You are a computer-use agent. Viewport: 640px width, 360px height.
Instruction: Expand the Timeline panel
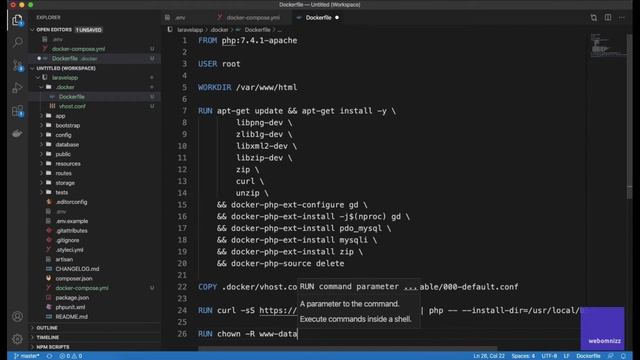click(x=48, y=337)
